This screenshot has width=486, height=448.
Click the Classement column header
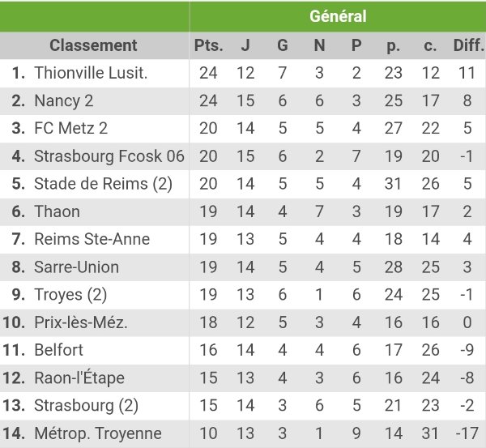93,45
